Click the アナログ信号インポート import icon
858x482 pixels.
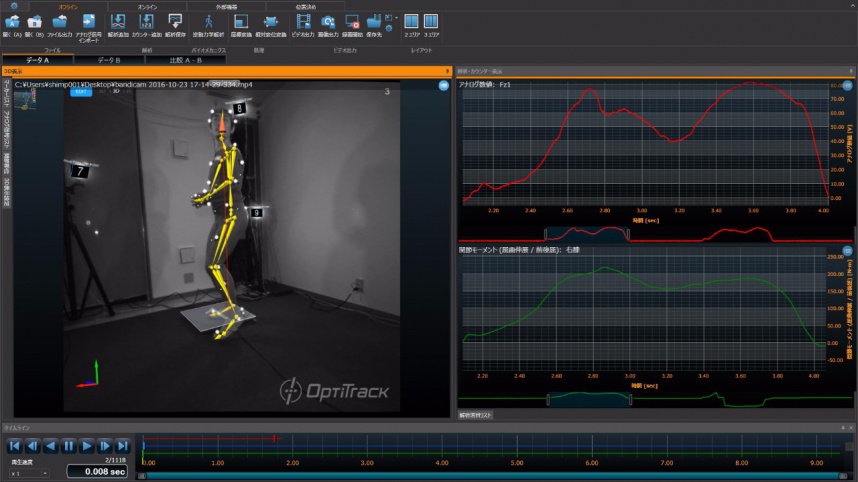[88, 24]
